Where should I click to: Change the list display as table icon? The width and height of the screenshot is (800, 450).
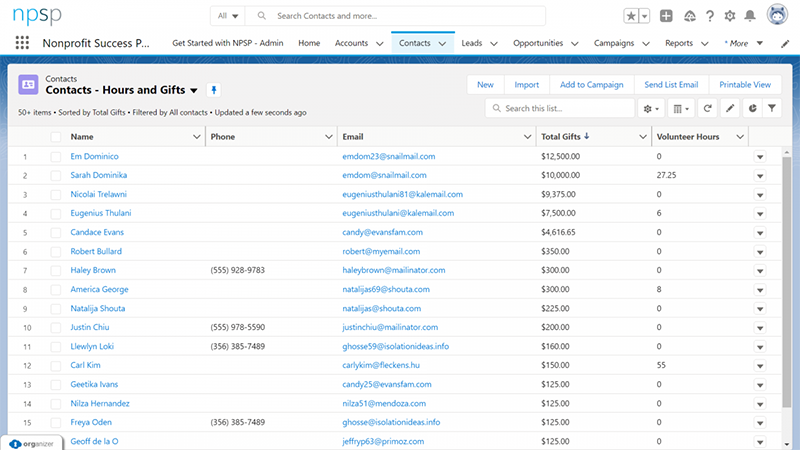(x=681, y=108)
